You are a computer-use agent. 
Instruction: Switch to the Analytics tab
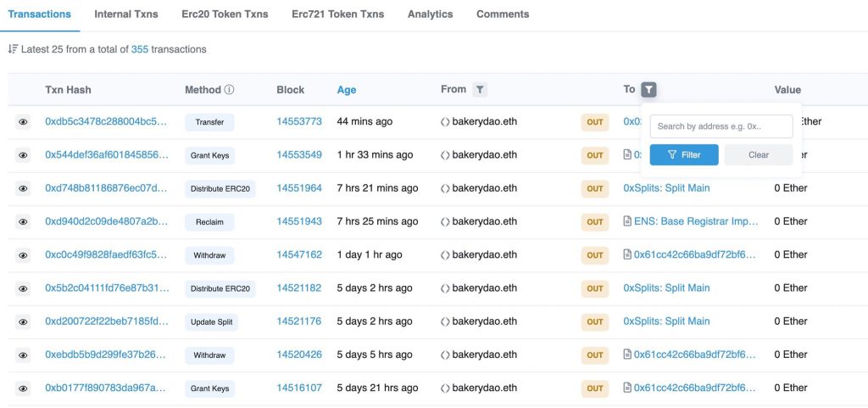pos(430,14)
